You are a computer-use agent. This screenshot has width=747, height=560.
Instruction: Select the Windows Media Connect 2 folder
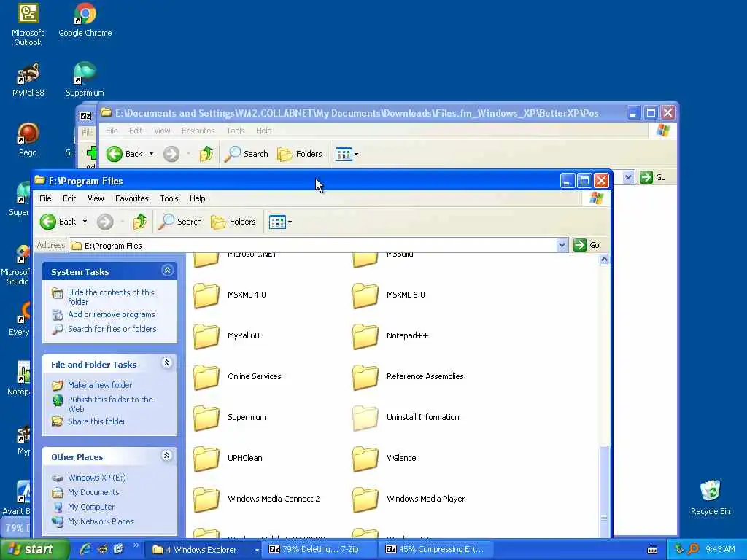tap(257, 499)
